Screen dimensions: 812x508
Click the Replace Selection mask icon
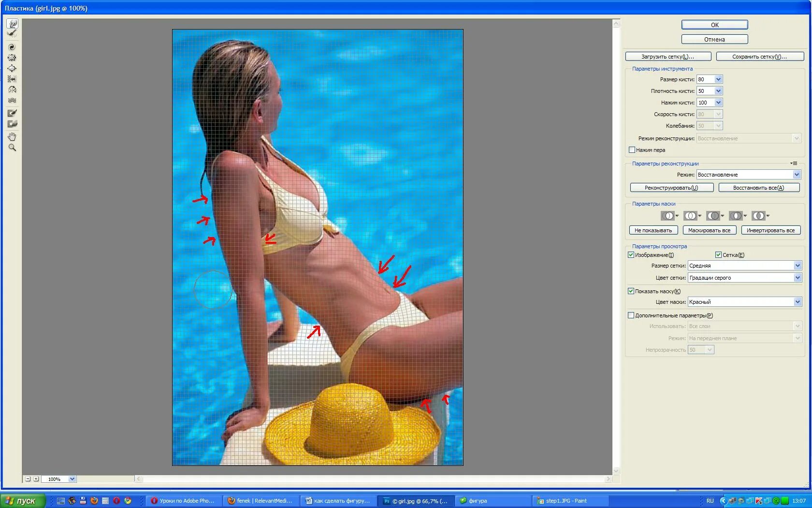pos(667,216)
